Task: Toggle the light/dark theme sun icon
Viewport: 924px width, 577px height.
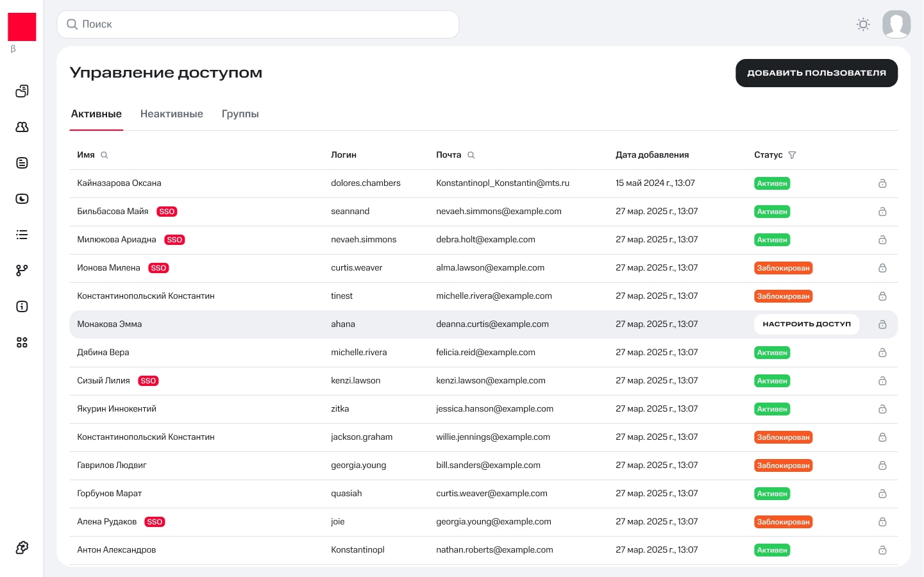Action: tap(863, 24)
